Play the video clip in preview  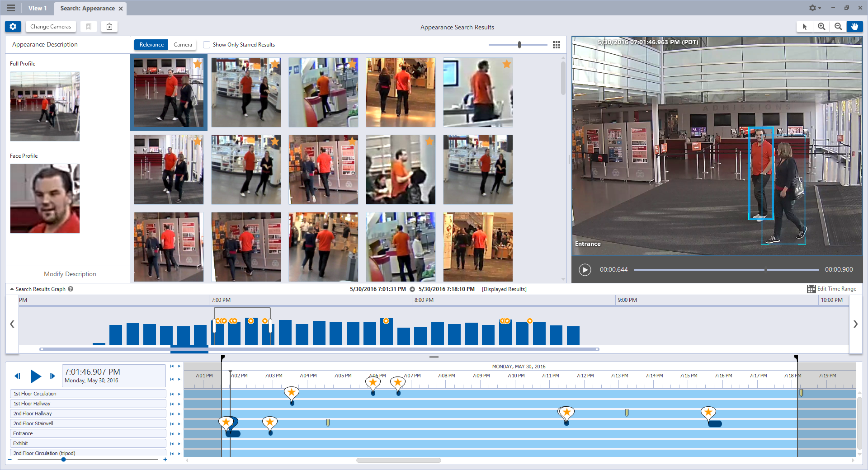(x=585, y=270)
